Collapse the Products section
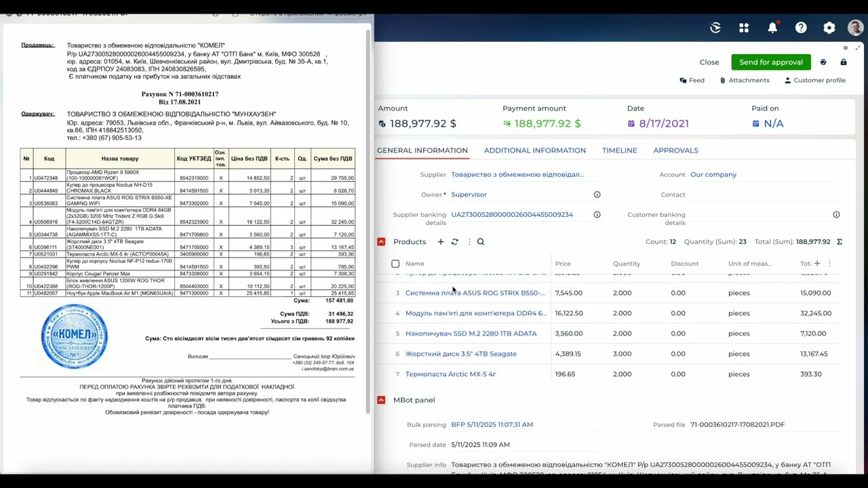The height and width of the screenshot is (488, 868). tap(381, 242)
